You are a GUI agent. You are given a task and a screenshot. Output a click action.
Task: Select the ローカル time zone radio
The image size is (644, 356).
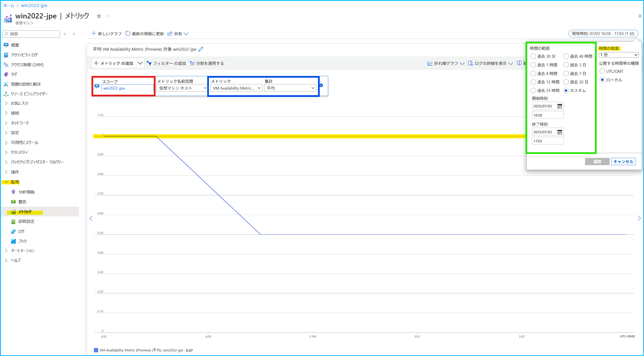pos(602,80)
